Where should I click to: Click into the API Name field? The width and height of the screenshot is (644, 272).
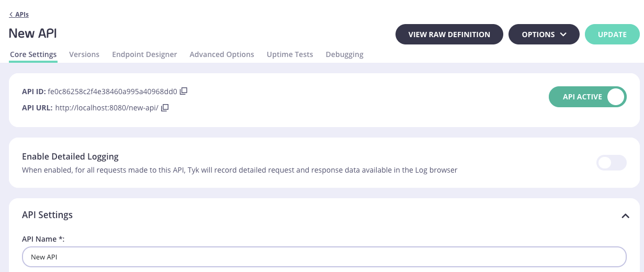(x=324, y=257)
